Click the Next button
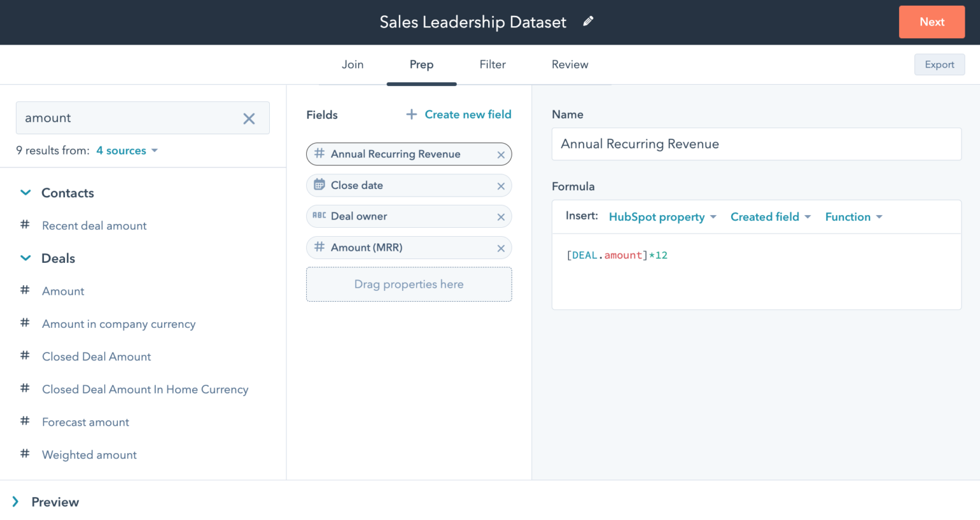Viewport: 980px width, 520px height. [x=932, y=21]
